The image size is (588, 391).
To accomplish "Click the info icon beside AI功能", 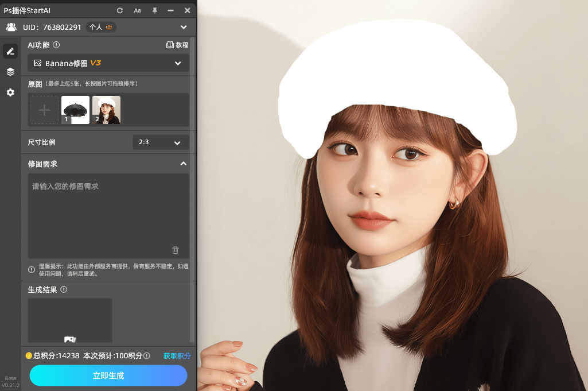I will [56, 45].
